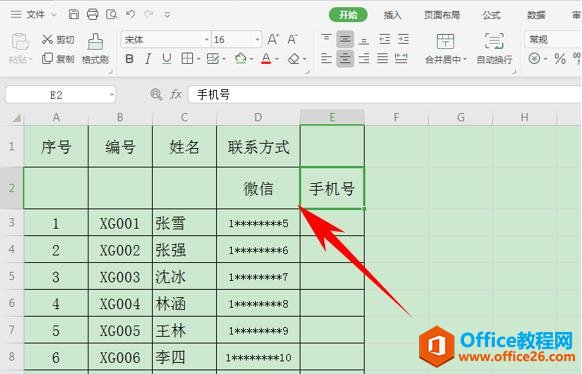Toggle Underline formatting

tap(167, 59)
